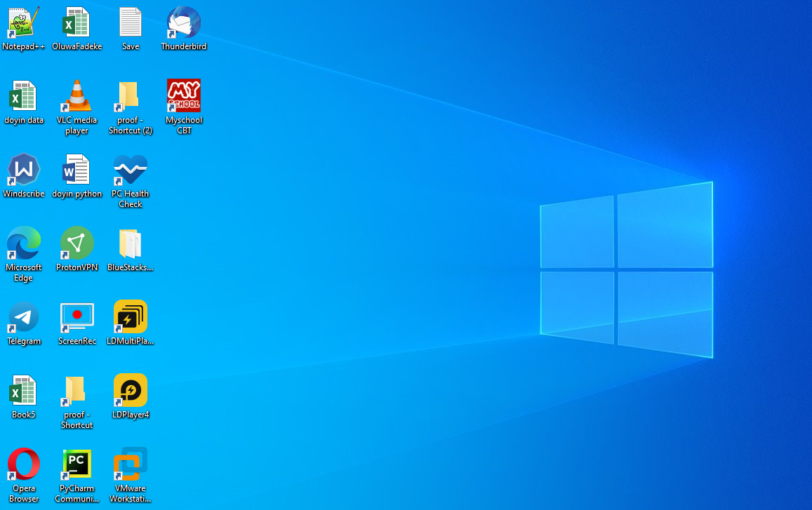The image size is (812, 510).
Task: Select the proof - Shortcut (2) folder
Action: click(131, 97)
